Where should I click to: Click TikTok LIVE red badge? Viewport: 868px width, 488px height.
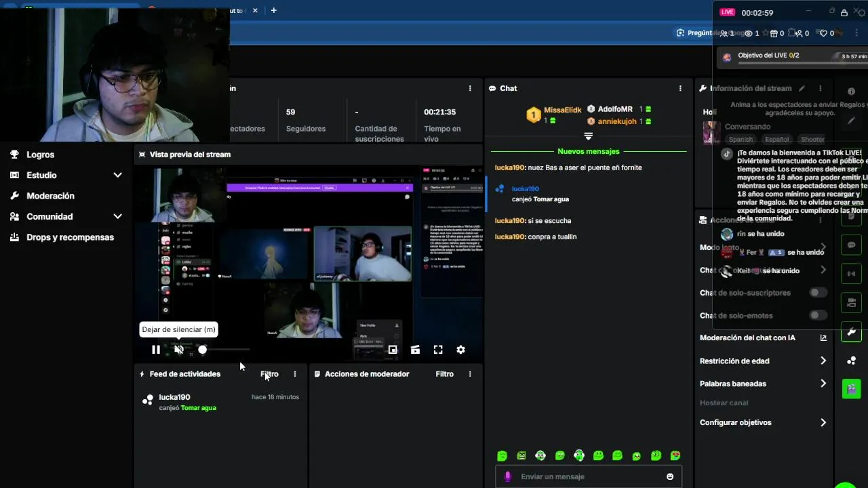(728, 12)
